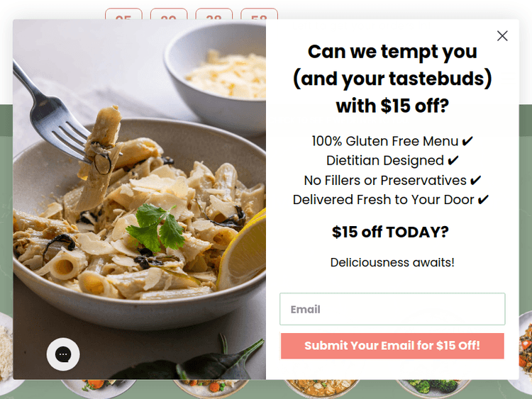Open the chat bubble widget
Screen dimensions: 532x399
(63, 354)
